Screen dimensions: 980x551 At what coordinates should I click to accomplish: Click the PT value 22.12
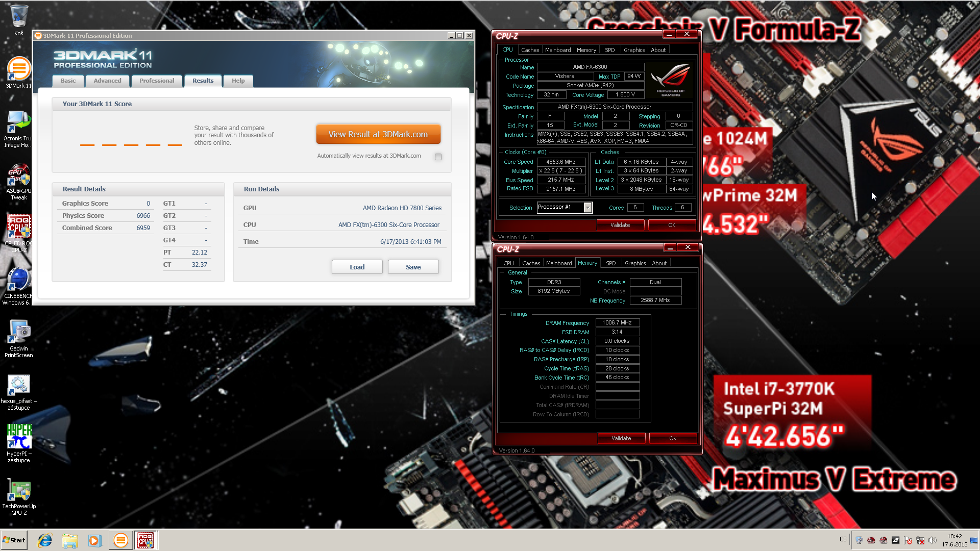pos(199,253)
